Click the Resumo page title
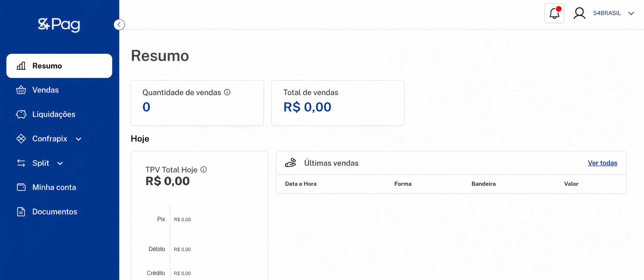 [x=160, y=56]
